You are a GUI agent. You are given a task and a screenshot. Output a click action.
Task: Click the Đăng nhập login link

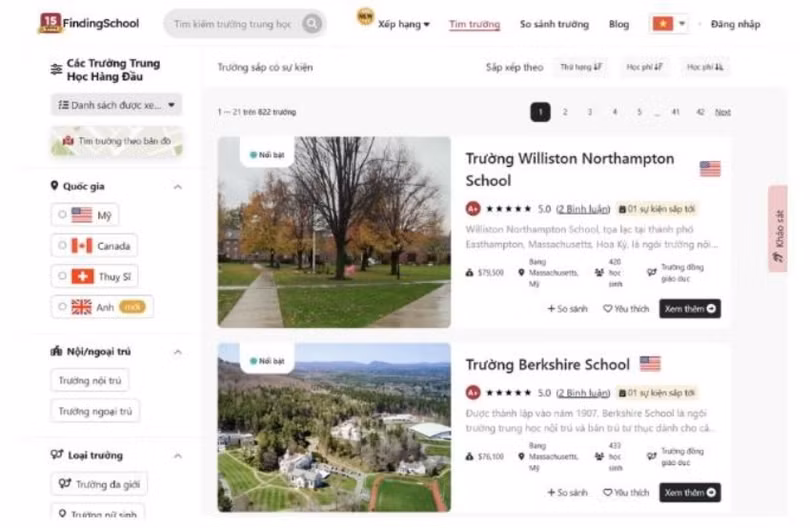[x=735, y=24]
